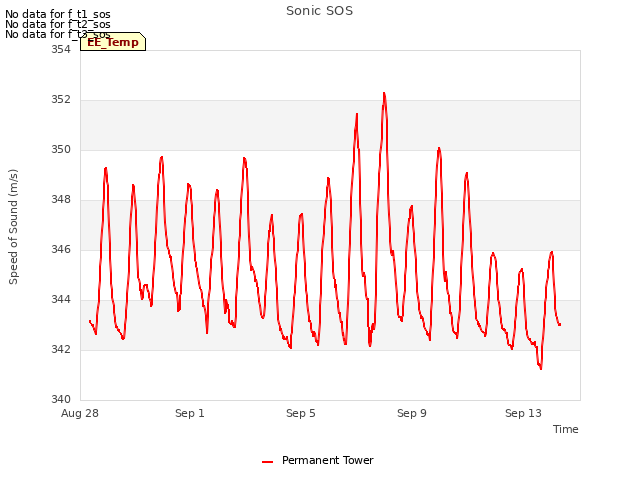
Task: Click the red legend line swatch
Action: click(x=267, y=462)
